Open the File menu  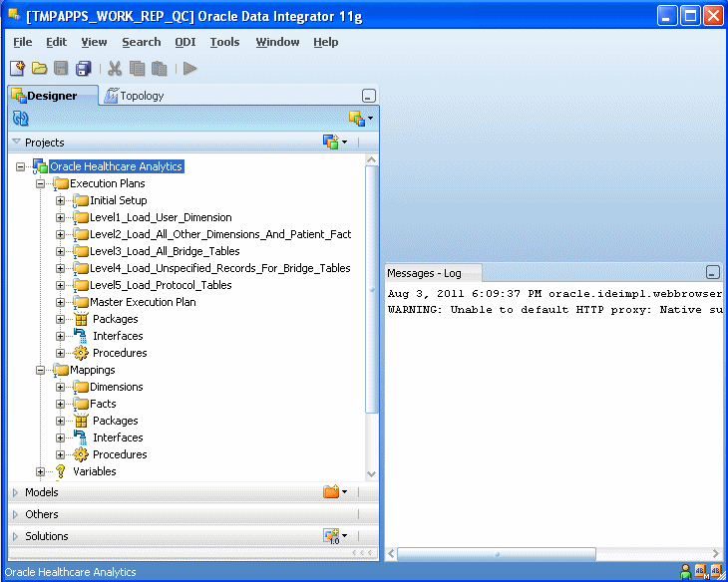click(22, 42)
